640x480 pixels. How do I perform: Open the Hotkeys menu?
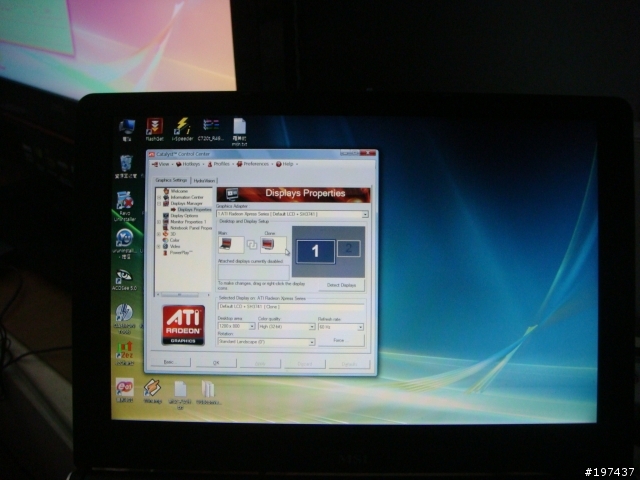190,164
